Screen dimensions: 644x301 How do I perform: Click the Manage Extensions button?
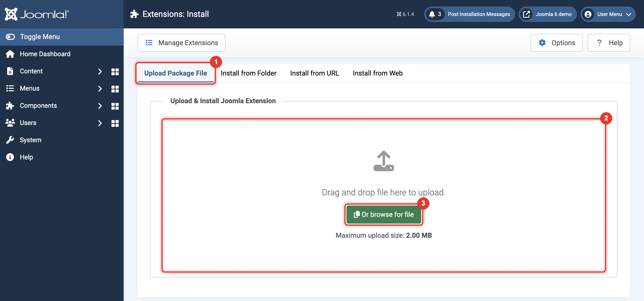pyautogui.click(x=181, y=43)
